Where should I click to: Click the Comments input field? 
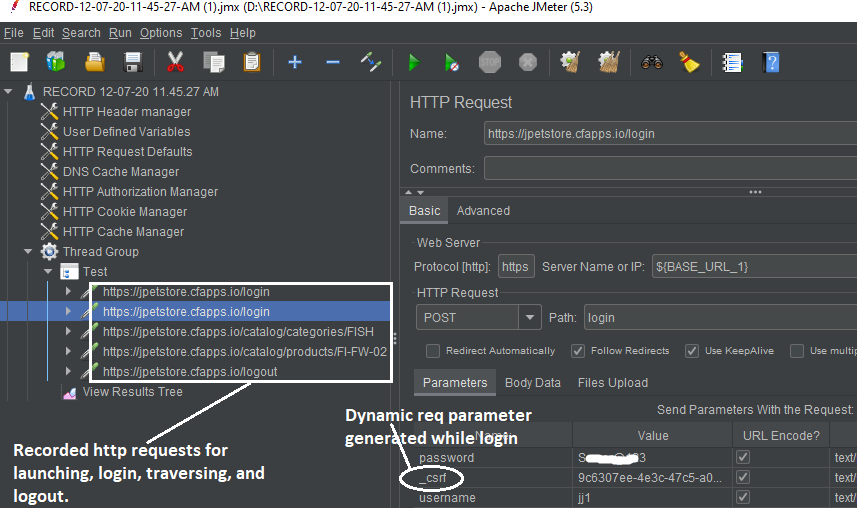point(670,168)
